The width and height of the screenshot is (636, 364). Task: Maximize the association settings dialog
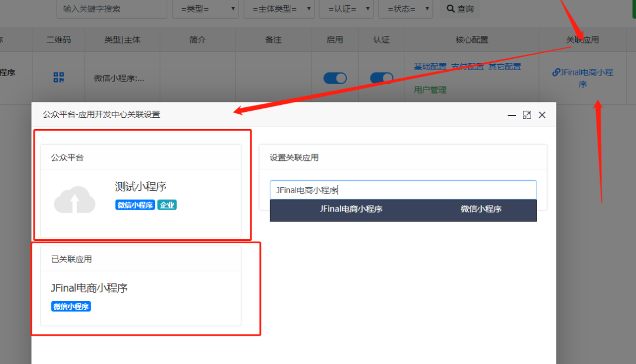pyautogui.click(x=527, y=115)
